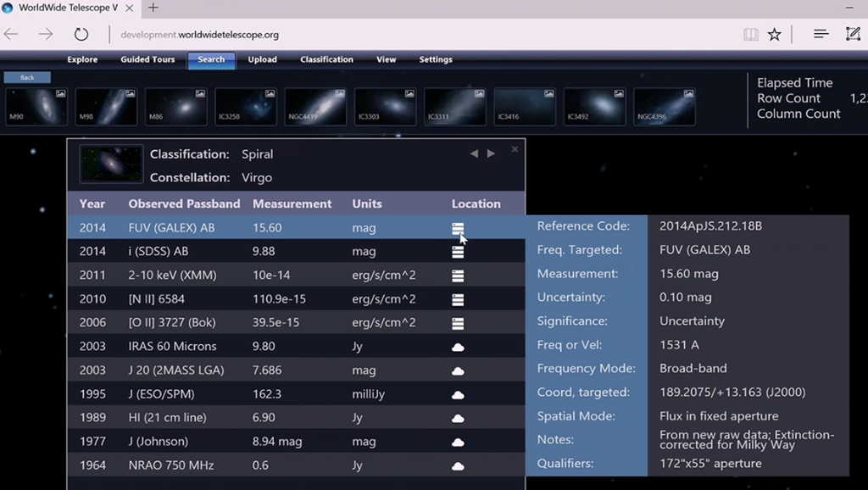Click the cloud icon for IRAS 60 Microns row
Screen dimensions: 868x490
[458, 347]
